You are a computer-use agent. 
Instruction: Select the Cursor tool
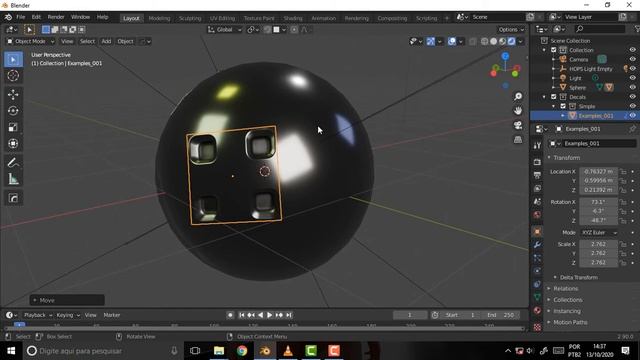[x=13, y=76]
